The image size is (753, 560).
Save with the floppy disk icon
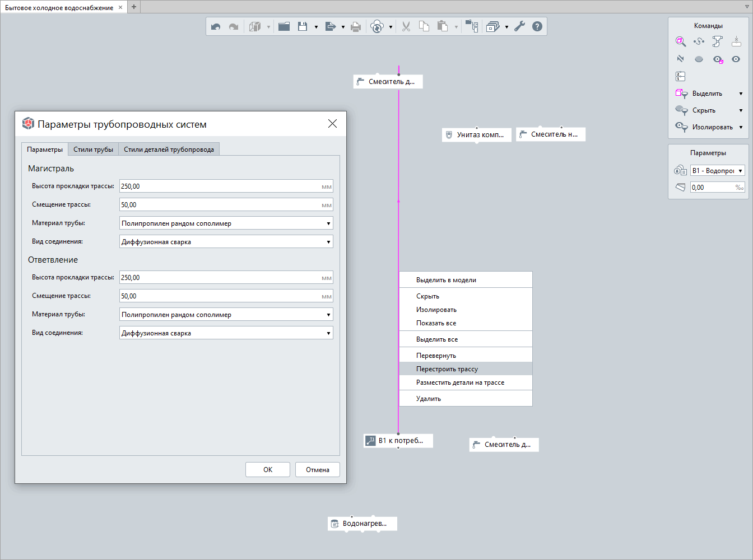tap(303, 26)
